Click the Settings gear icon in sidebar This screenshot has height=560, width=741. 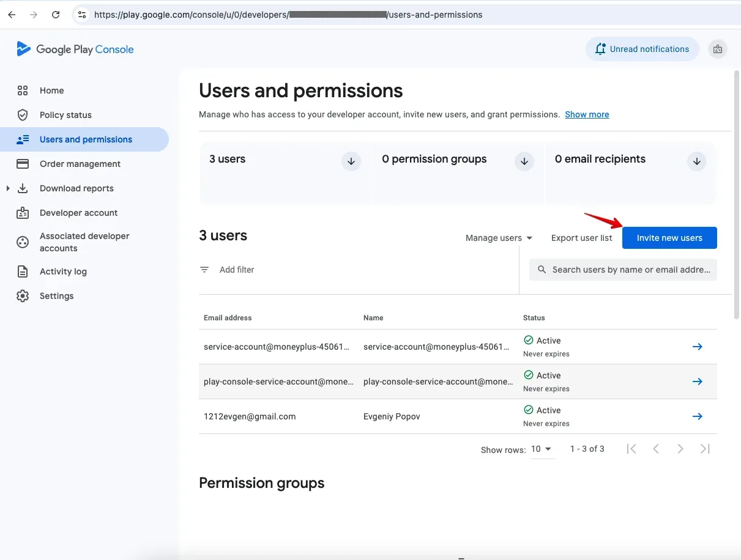(x=23, y=296)
